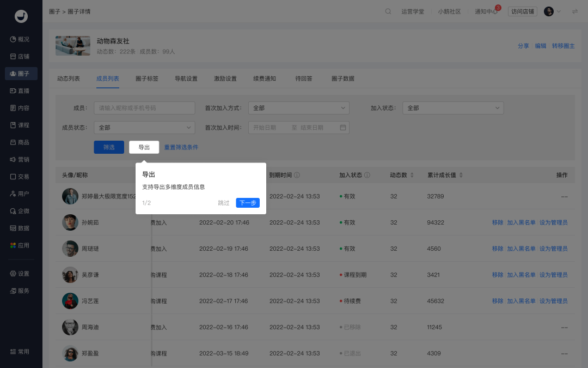The width and height of the screenshot is (588, 368).
Task: Open 数据 data in sidebar
Action: tap(20, 228)
